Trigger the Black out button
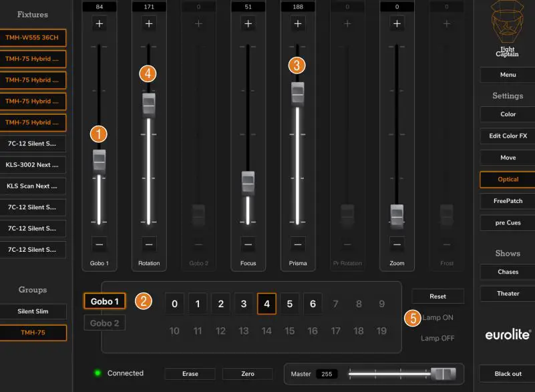Screen dimensions: 535x392 click(x=508, y=373)
